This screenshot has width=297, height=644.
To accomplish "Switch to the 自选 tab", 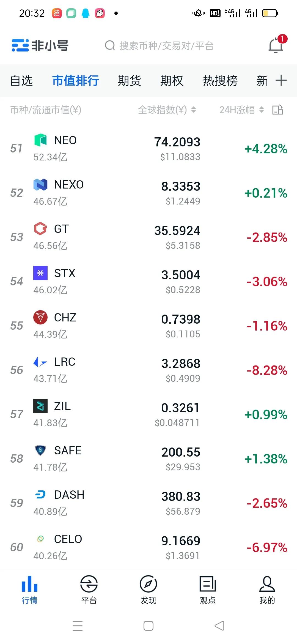I will 21,81.
